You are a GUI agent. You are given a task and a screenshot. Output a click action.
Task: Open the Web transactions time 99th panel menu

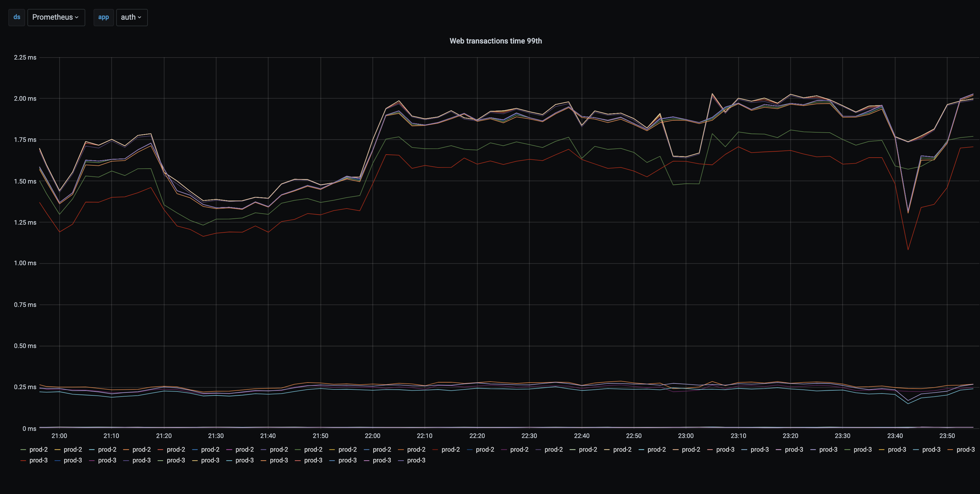[x=495, y=41]
